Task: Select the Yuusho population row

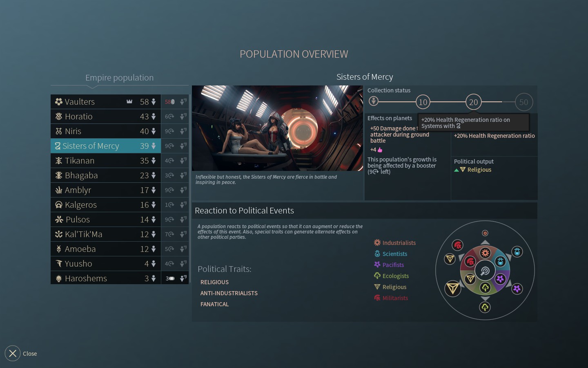Action: (x=105, y=264)
